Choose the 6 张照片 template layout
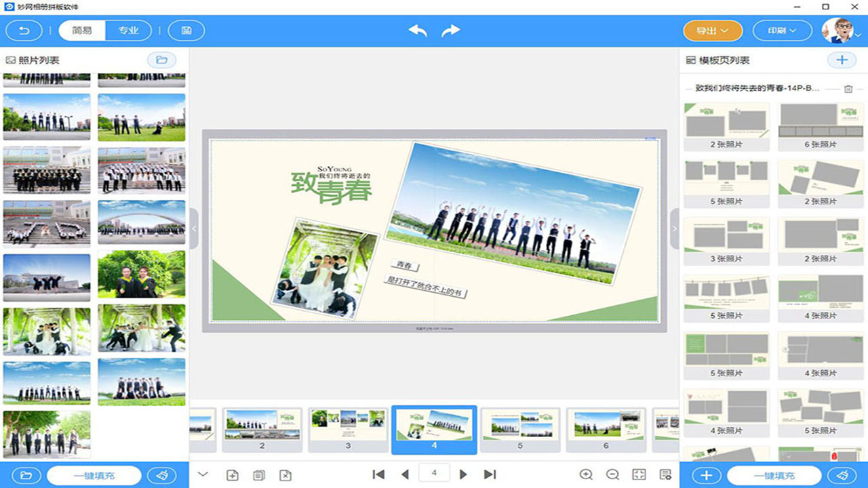868x488 pixels. pos(821,127)
